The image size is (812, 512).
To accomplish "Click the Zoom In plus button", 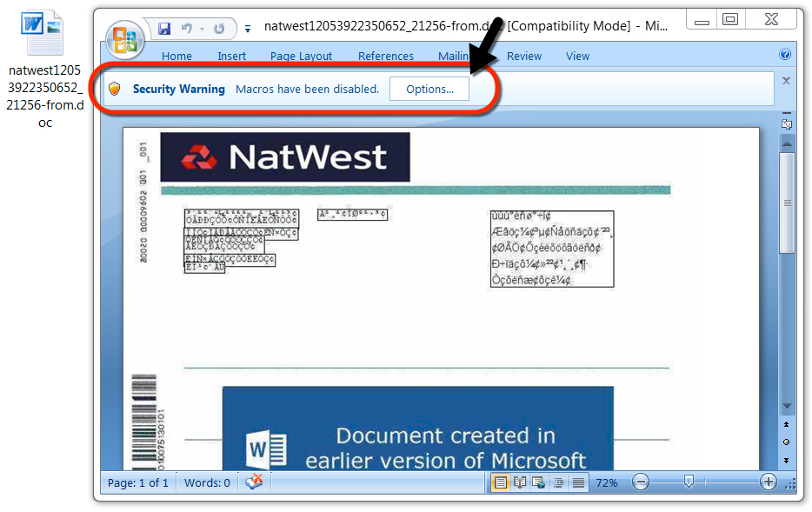I will (x=768, y=482).
